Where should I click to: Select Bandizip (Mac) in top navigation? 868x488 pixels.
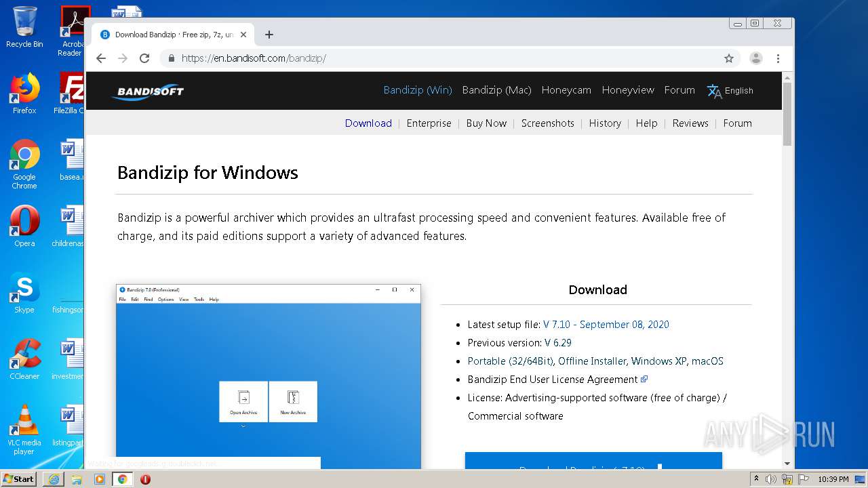(496, 90)
